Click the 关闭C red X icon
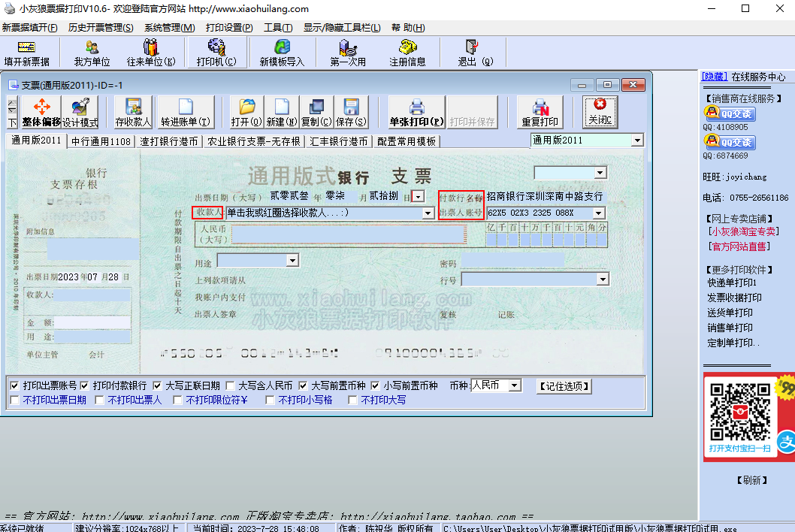This screenshot has width=795, height=532. [600, 112]
